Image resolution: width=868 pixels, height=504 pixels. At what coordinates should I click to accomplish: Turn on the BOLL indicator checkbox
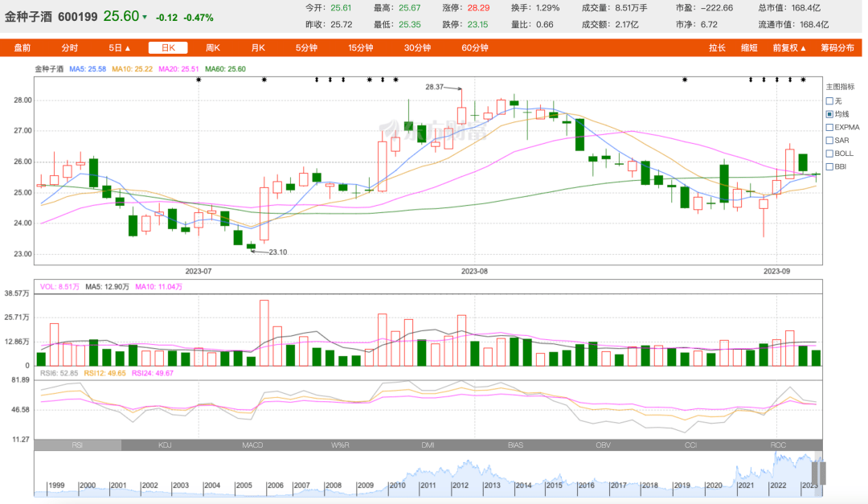tap(829, 153)
